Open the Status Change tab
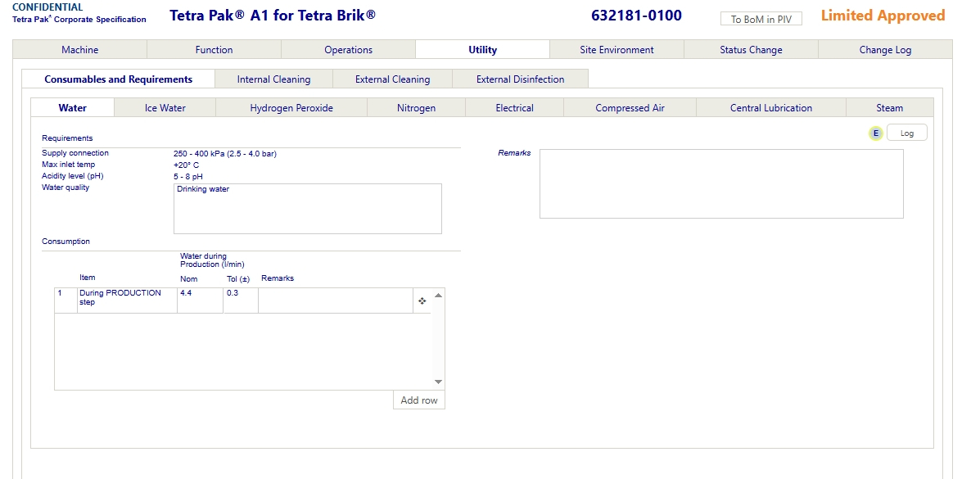 (x=751, y=50)
